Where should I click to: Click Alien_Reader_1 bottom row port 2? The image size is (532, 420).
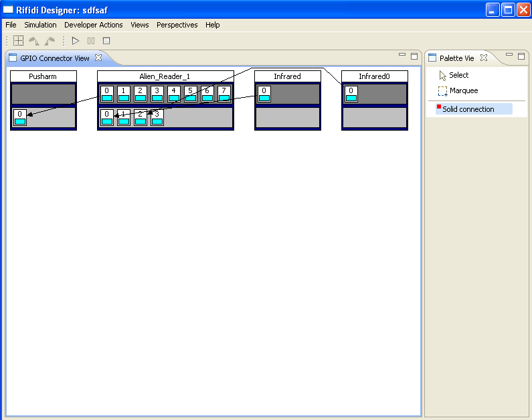pyautogui.click(x=140, y=117)
